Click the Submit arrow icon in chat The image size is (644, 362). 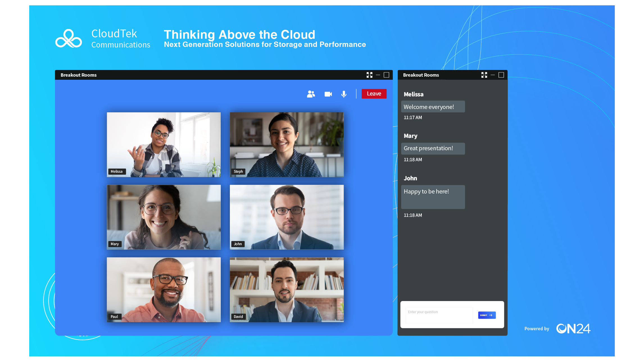[x=491, y=315]
